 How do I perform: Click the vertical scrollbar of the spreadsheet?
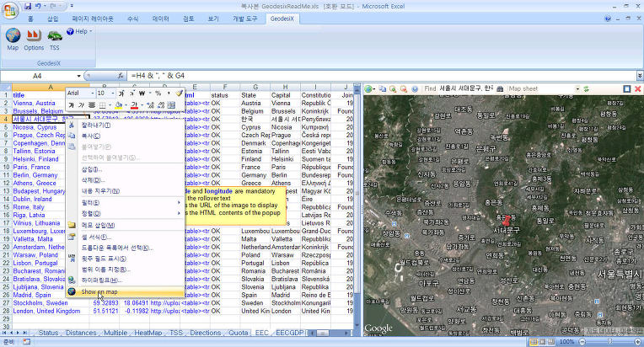[x=357, y=205]
